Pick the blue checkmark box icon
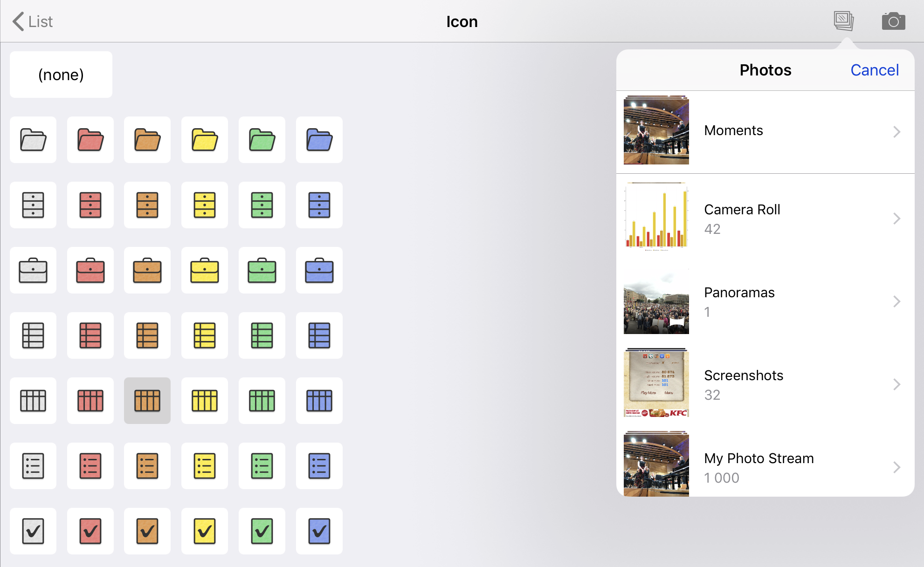The image size is (924, 567). coord(319,531)
